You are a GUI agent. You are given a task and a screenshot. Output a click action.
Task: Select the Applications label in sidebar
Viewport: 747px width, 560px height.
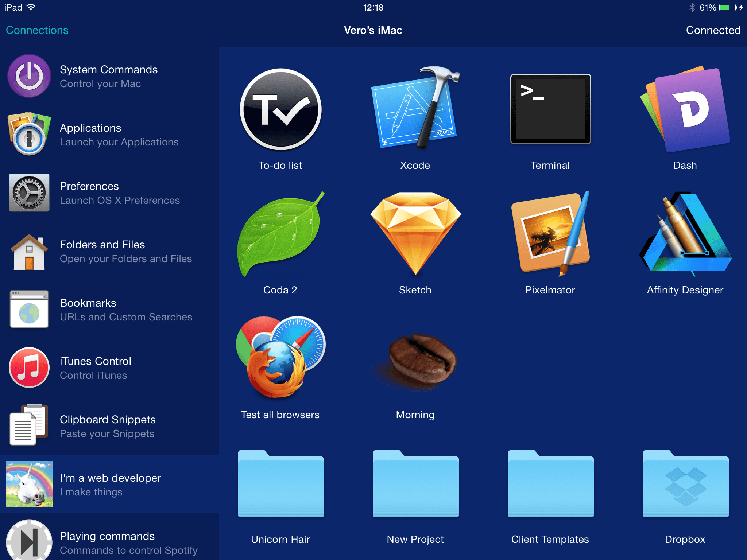(90, 128)
